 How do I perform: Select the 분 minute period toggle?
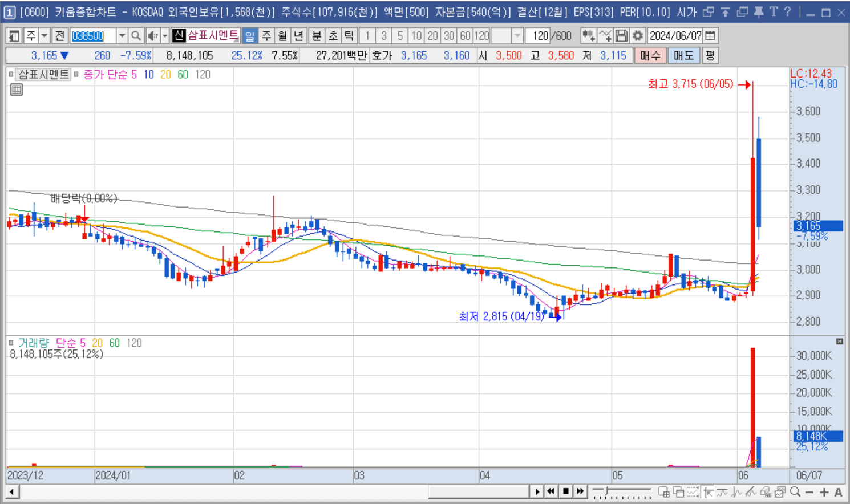click(x=317, y=36)
